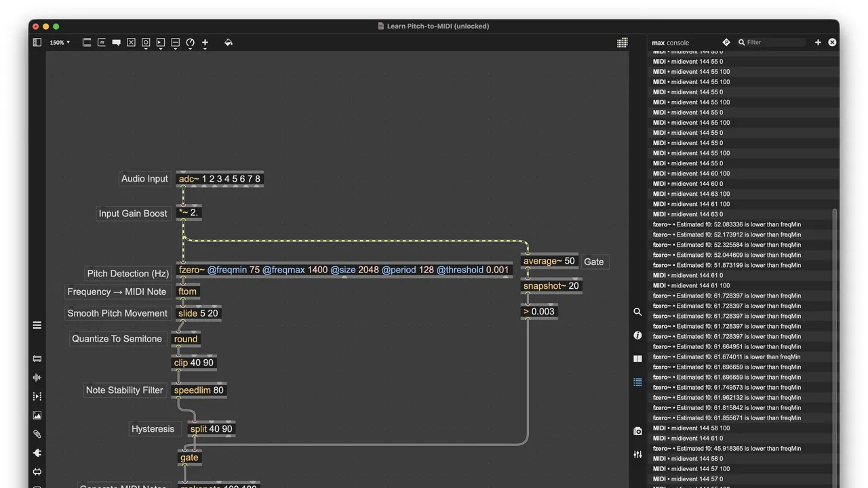The height and width of the screenshot is (488, 868).
Task: Select the round object
Action: click(x=186, y=339)
